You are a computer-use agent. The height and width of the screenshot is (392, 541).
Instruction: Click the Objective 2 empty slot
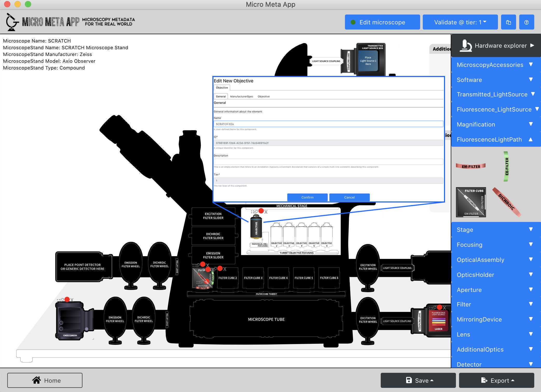(x=276, y=235)
